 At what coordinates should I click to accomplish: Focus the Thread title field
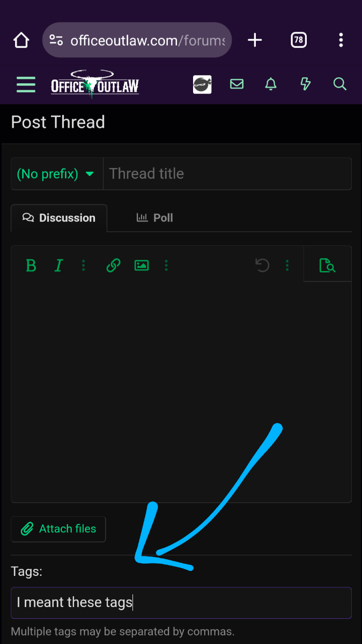point(227,174)
